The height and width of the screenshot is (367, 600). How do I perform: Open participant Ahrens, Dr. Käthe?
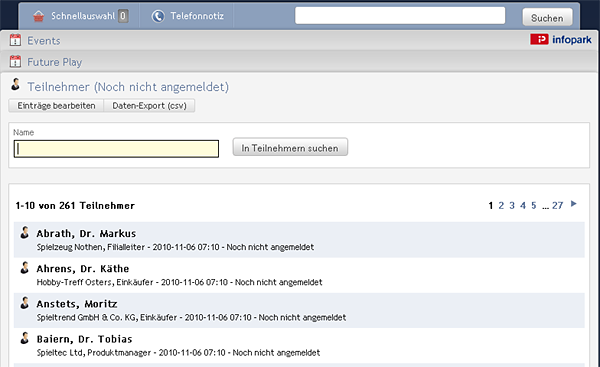(x=83, y=269)
